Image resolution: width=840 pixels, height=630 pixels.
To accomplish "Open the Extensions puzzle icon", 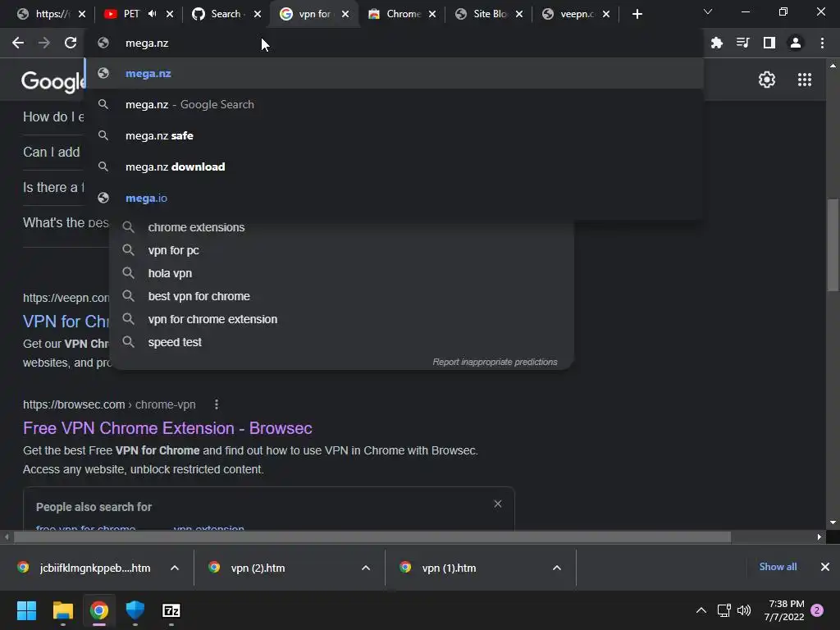I will click(716, 43).
